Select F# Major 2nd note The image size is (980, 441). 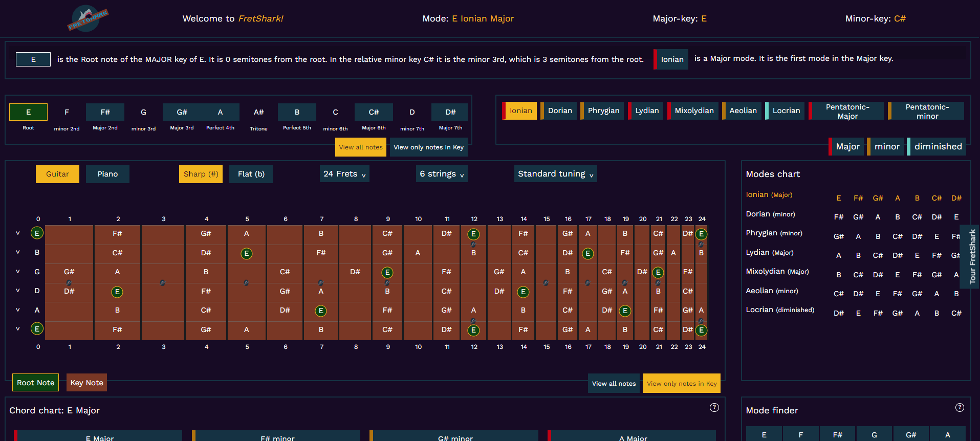tap(105, 112)
